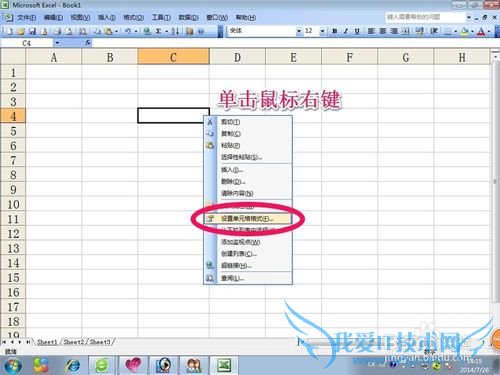Click the Paste clipboard icon in toolbar
This screenshot has width=500, height=375.
click(x=108, y=31)
